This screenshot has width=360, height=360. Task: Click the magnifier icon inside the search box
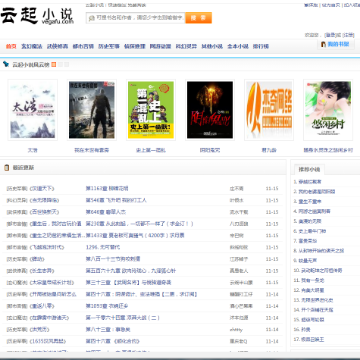[x=92, y=18]
